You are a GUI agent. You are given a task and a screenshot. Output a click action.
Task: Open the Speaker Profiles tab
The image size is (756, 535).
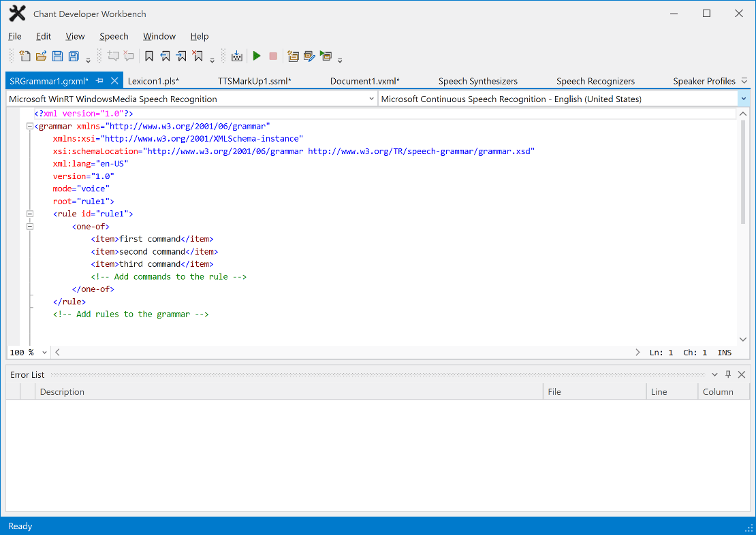pos(704,81)
